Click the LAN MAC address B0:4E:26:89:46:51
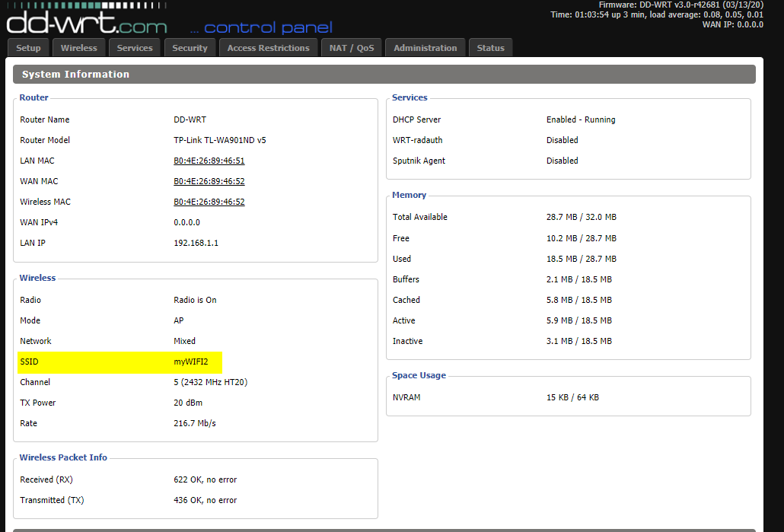The image size is (784, 532). click(x=209, y=161)
